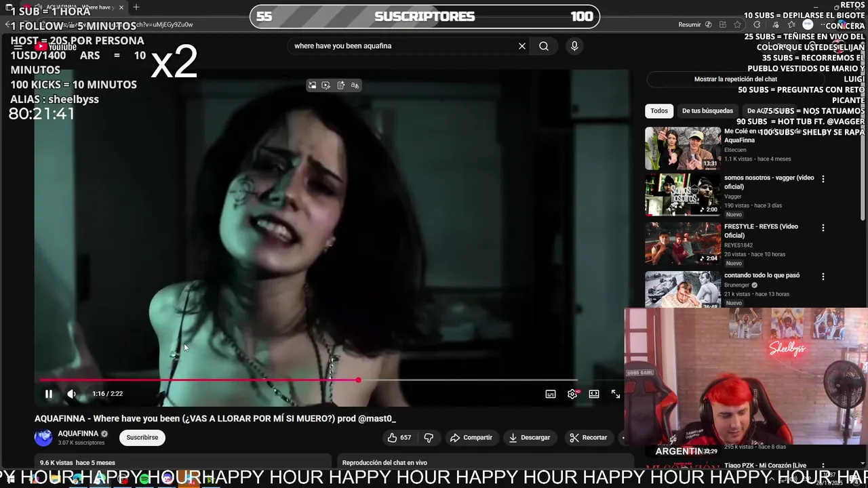Viewport: 868px width, 488px height.
Task: Open options menu for 'FRESTYLE - REYES' video
Action: tap(823, 228)
